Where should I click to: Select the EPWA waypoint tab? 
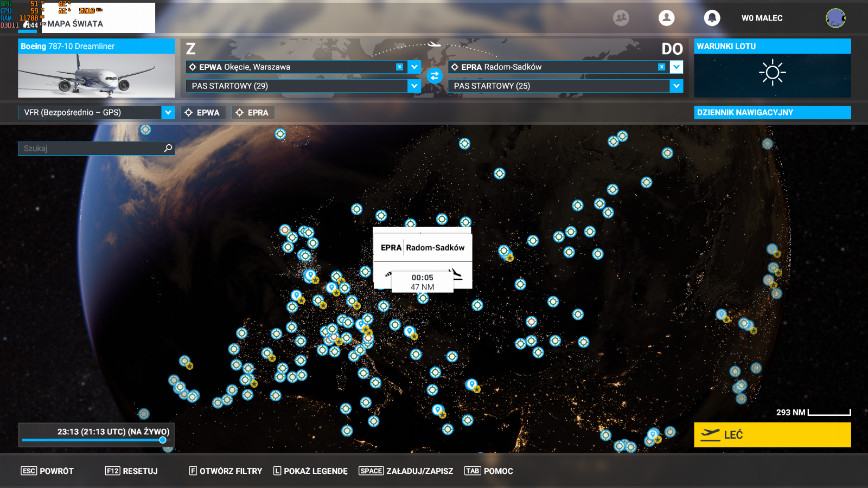(x=203, y=112)
